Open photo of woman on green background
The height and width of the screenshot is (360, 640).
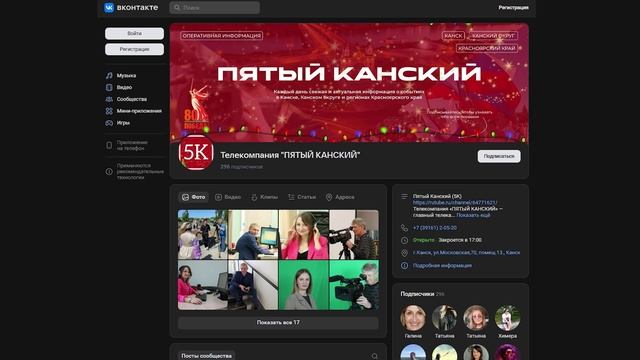[303, 285]
